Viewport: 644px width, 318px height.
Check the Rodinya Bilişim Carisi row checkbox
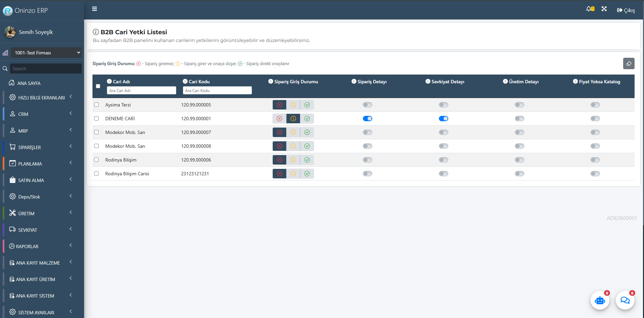click(x=97, y=174)
